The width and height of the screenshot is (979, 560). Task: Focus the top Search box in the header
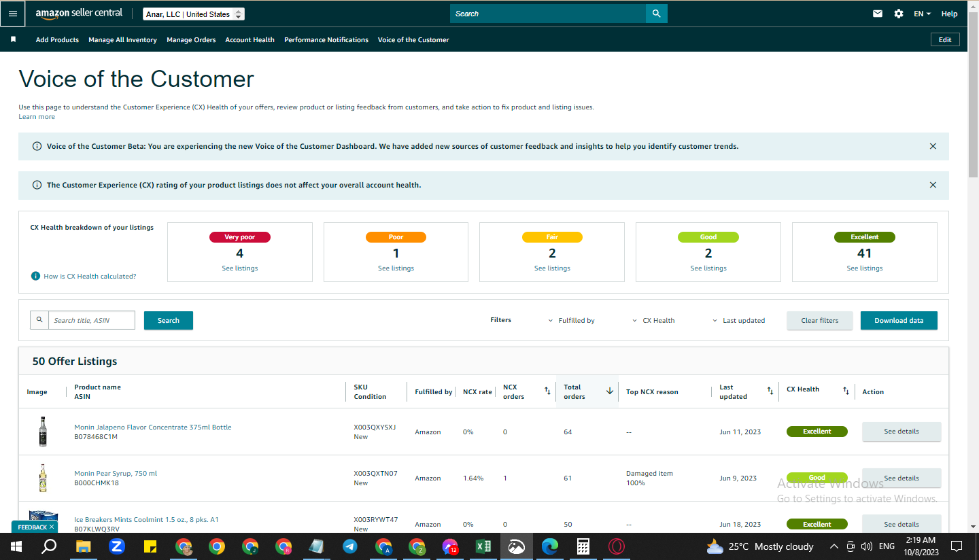coord(548,14)
